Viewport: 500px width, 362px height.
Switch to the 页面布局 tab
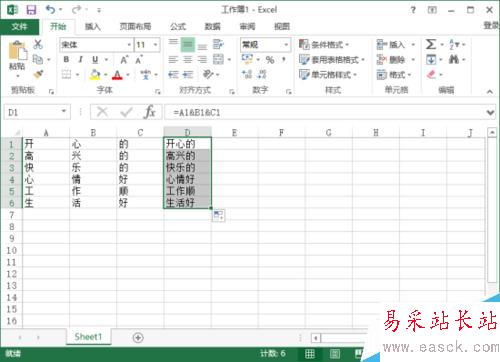(x=135, y=26)
